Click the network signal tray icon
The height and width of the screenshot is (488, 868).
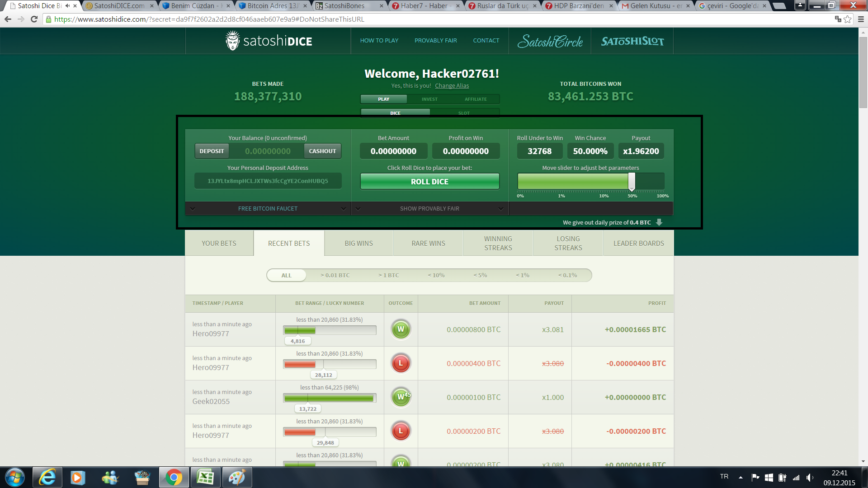(x=796, y=477)
